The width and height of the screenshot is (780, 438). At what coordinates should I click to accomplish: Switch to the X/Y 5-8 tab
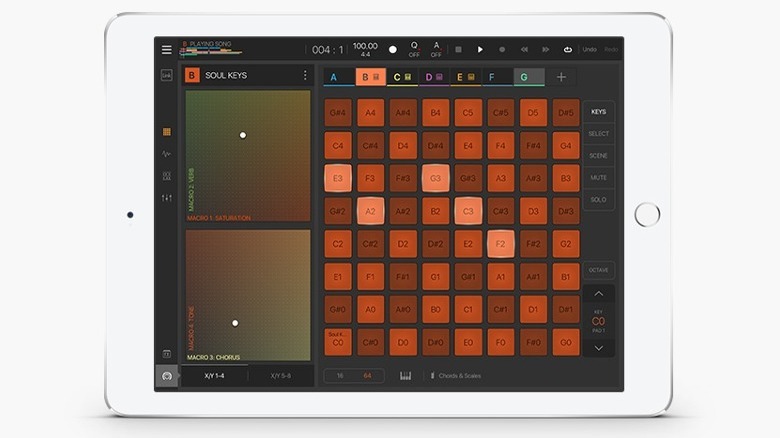coord(281,376)
